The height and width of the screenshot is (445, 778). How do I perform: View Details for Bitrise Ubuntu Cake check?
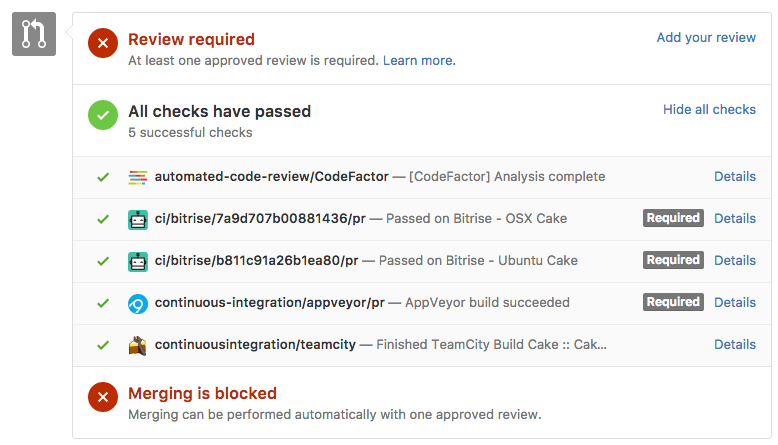coord(735,260)
